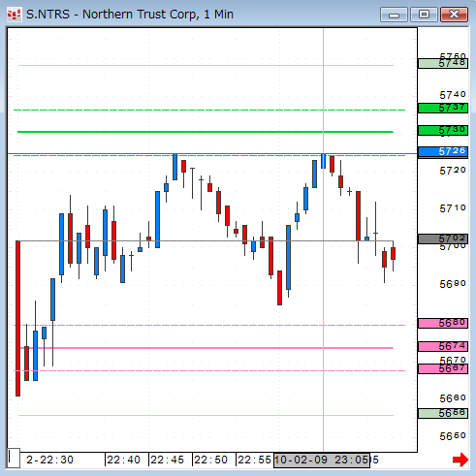The height and width of the screenshot is (476, 476).
Task: Click the 22:40 time axis label
Action: coord(123,460)
